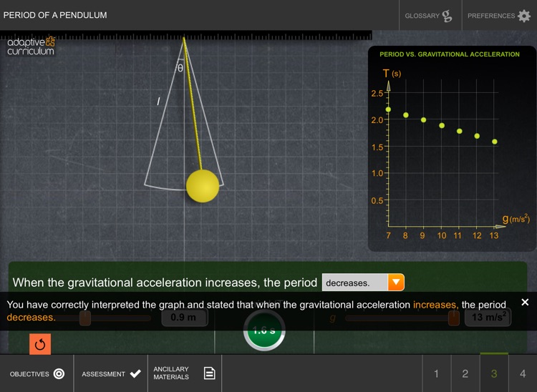Click the GLOSSARY label
The width and height of the screenshot is (537, 392).
(x=422, y=16)
